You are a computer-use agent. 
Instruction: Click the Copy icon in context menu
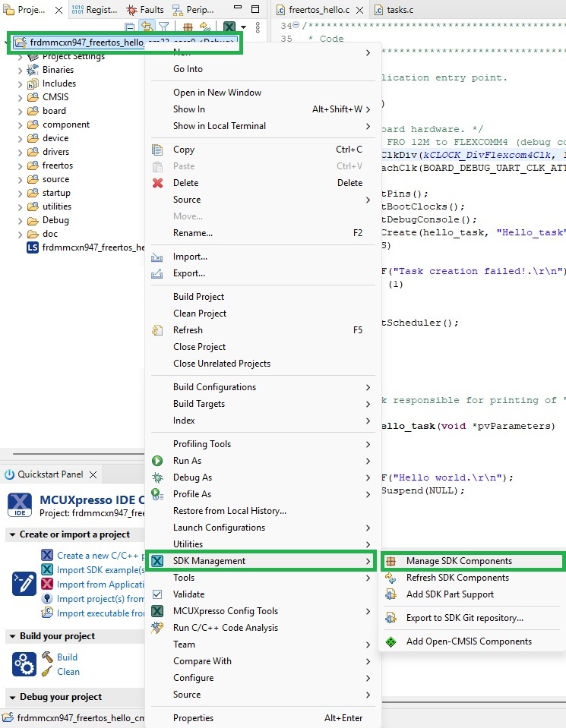click(x=157, y=150)
